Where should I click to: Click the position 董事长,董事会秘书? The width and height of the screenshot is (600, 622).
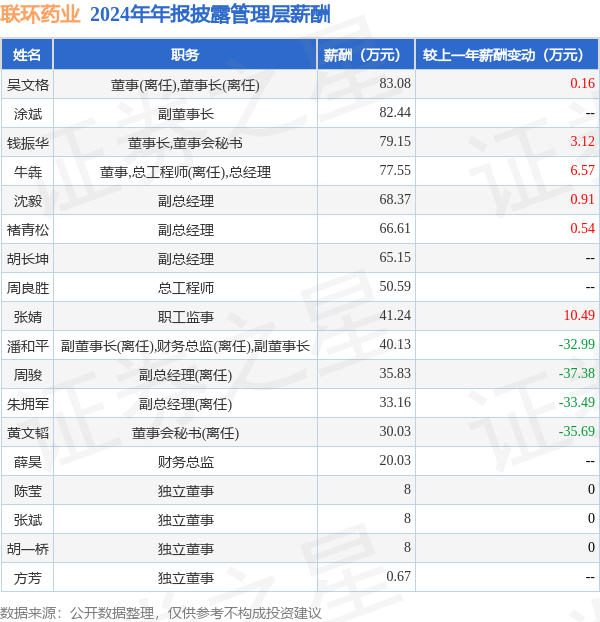(x=185, y=143)
